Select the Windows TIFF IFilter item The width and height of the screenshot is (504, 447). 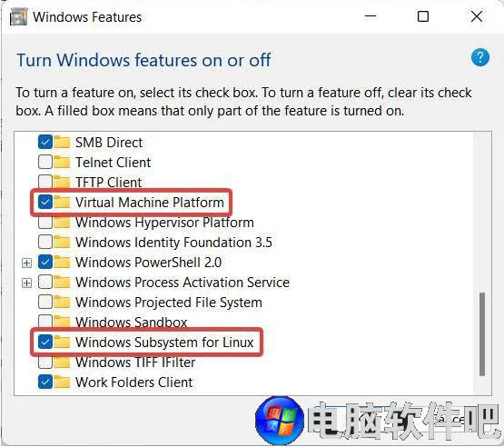[x=135, y=363]
